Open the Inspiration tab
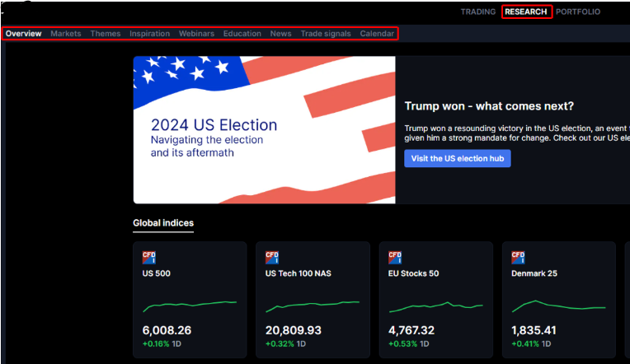 pos(149,34)
